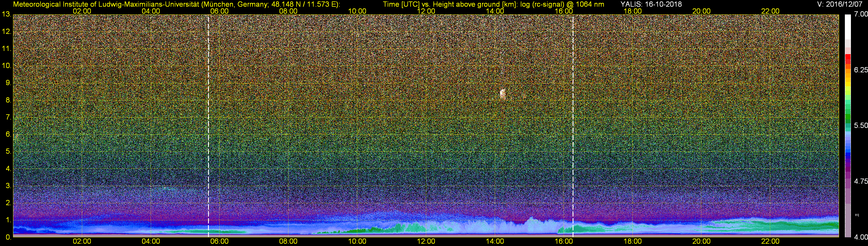Click the 02:00 label on the top time axis
The width and height of the screenshot is (868, 246).
82,11
